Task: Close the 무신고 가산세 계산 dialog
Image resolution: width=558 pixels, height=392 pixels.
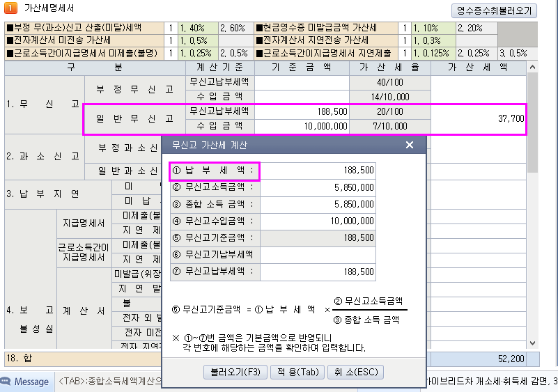Action: coord(410,145)
